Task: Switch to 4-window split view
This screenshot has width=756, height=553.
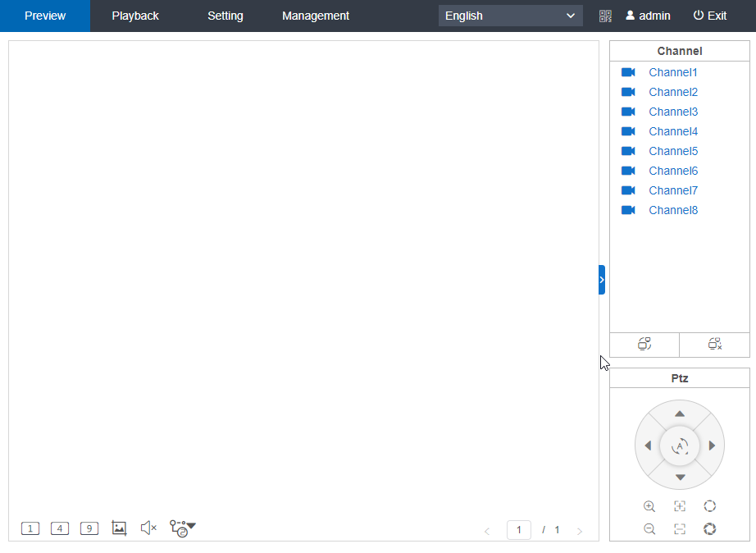Action: pyautogui.click(x=60, y=528)
